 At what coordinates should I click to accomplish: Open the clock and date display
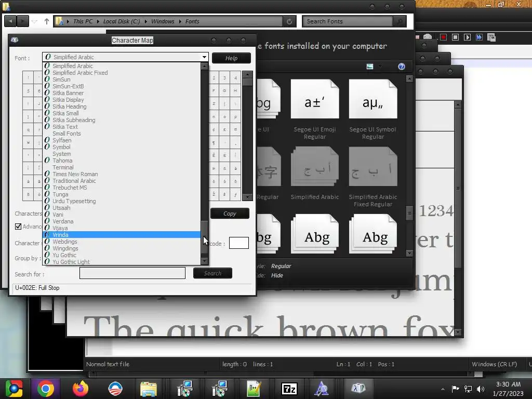[x=508, y=389]
